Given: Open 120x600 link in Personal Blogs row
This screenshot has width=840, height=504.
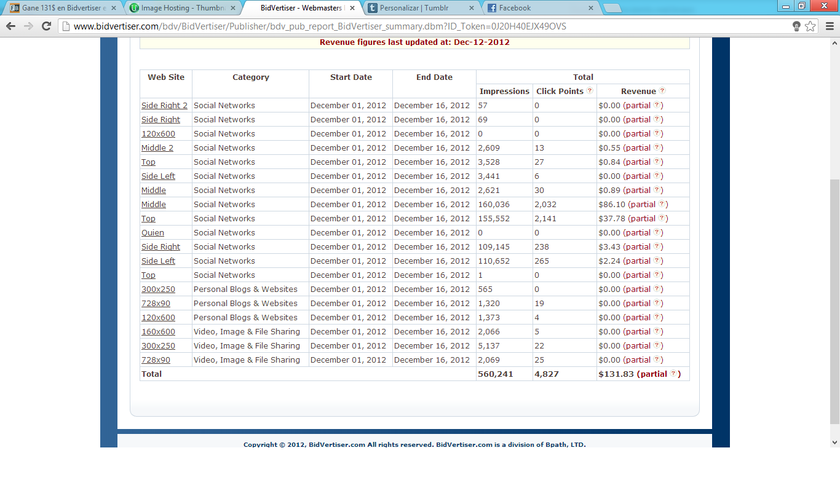Looking at the screenshot, I should click(158, 318).
